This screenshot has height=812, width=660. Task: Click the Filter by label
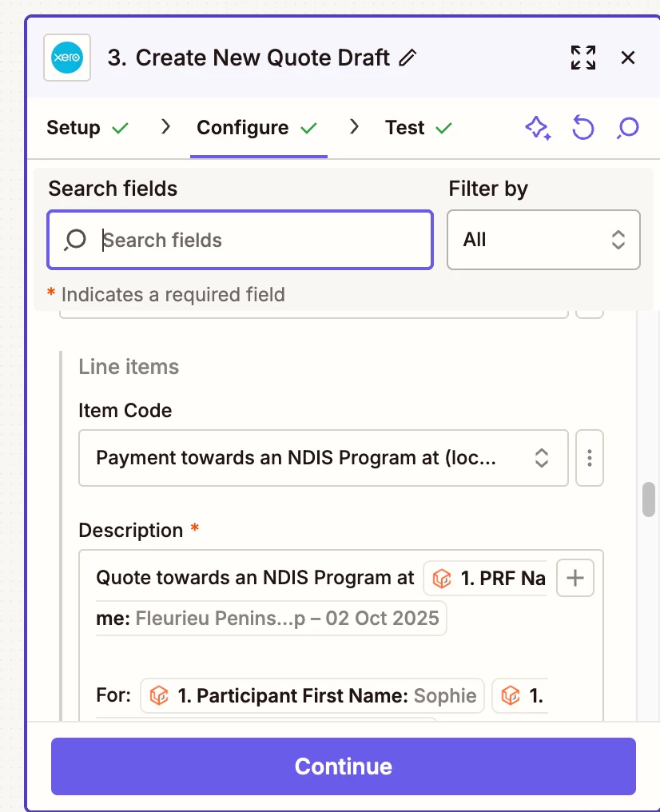pos(488,189)
